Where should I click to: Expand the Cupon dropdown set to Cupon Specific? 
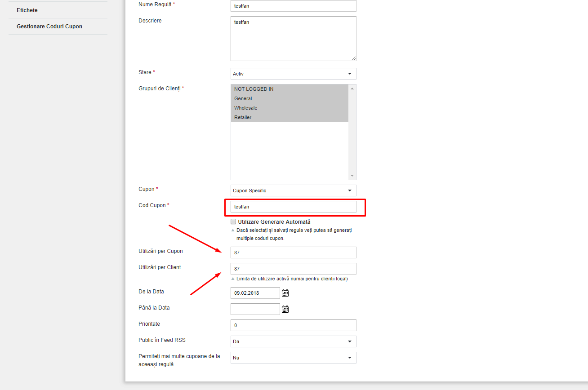293,191
